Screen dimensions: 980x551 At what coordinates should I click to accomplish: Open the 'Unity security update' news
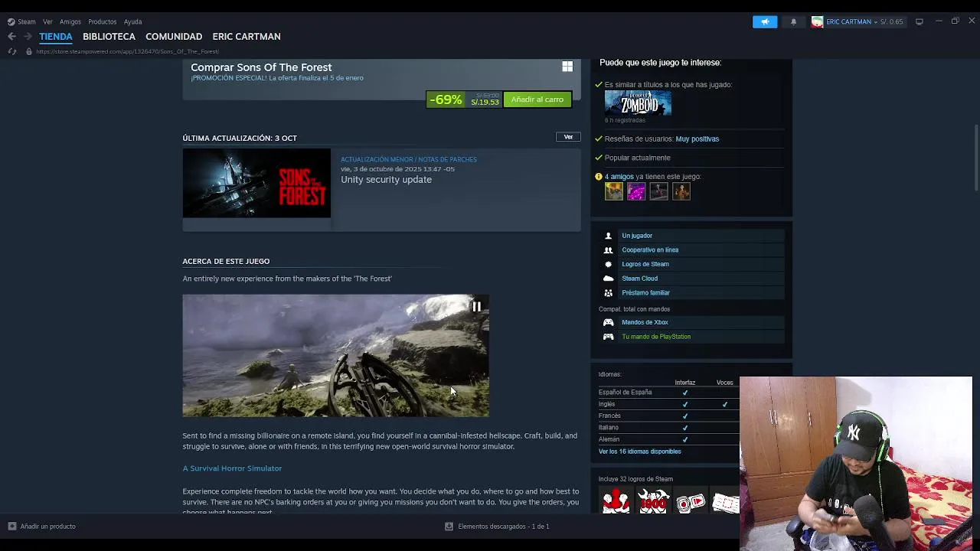pyautogui.click(x=386, y=180)
